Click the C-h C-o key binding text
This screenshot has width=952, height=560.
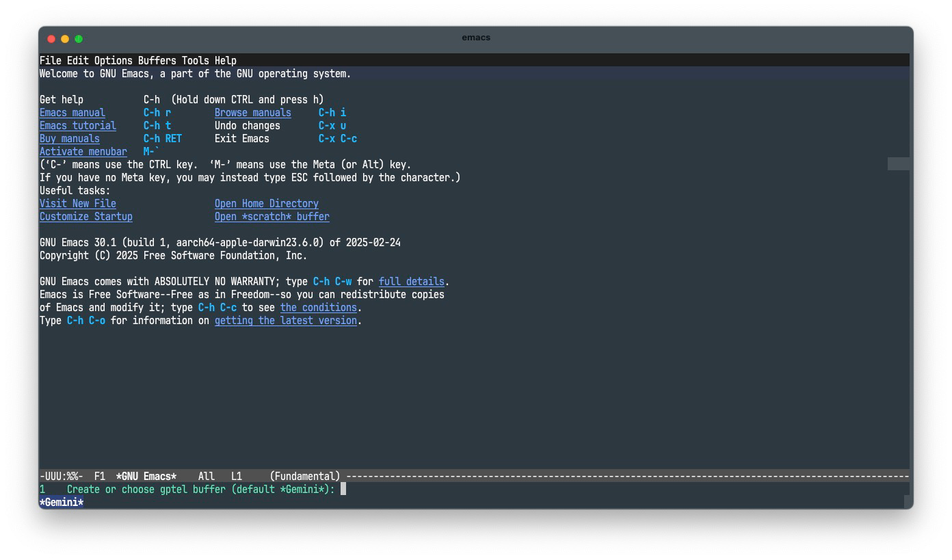pyautogui.click(x=86, y=321)
